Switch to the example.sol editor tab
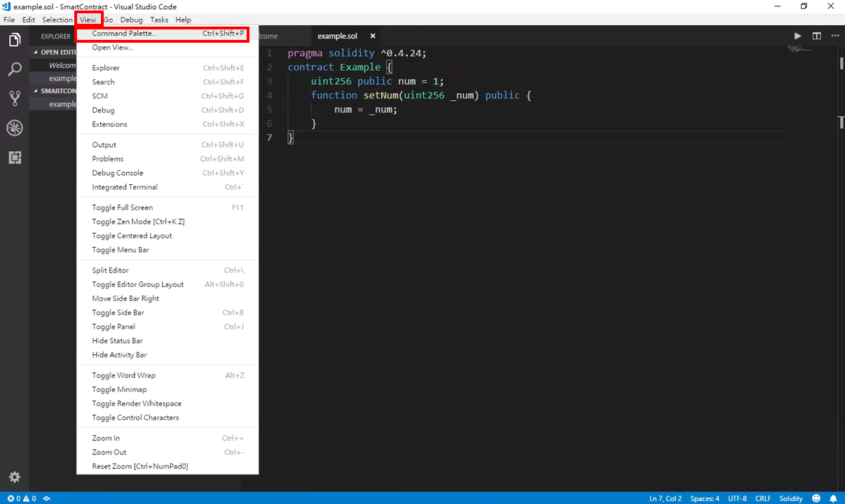Screen dimensions: 845x504 (x=338, y=36)
